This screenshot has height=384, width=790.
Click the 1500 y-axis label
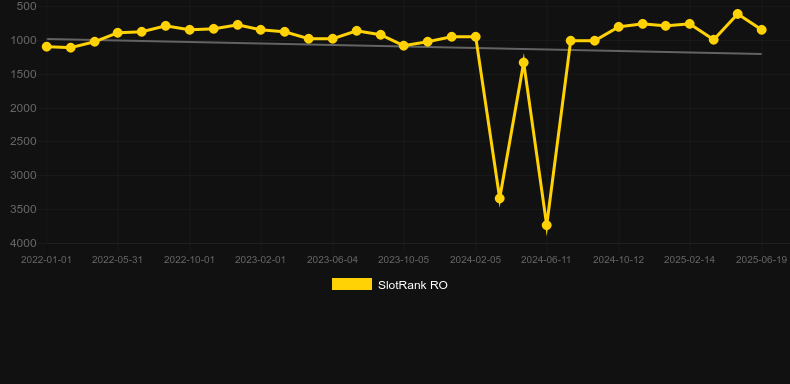(x=24, y=74)
